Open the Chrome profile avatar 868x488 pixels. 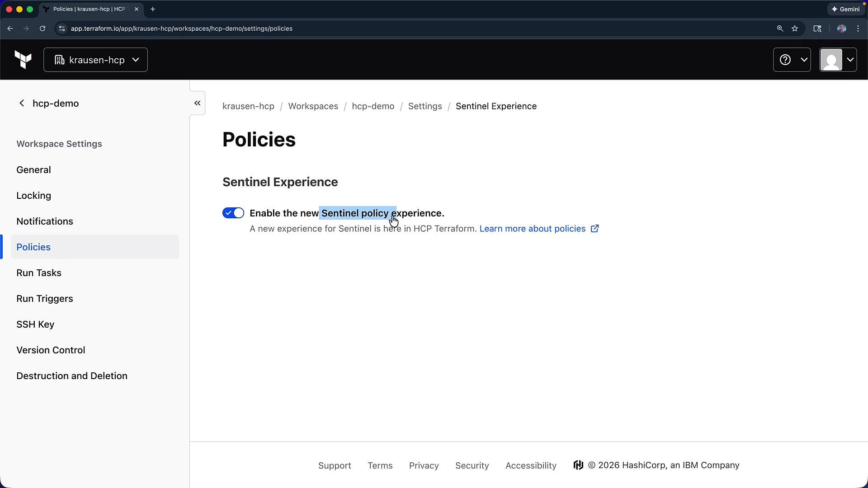(x=841, y=28)
